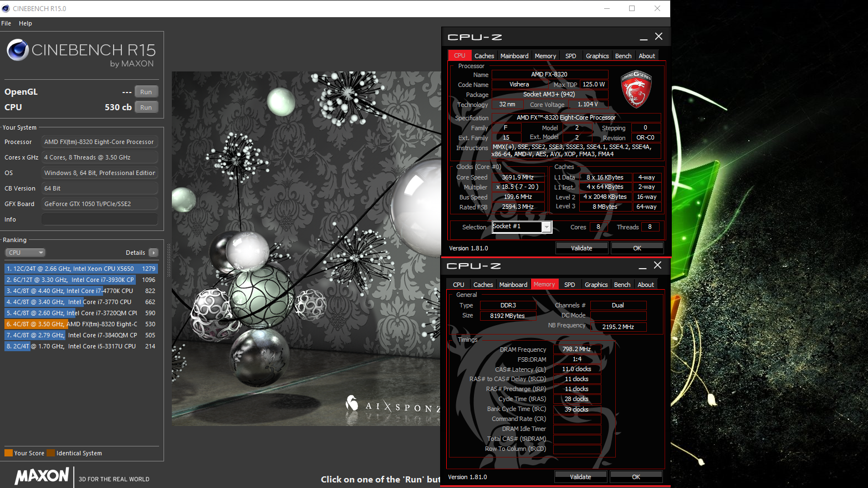
Task: Minimize the lower CPU-Z Memory window
Action: coord(642,266)
